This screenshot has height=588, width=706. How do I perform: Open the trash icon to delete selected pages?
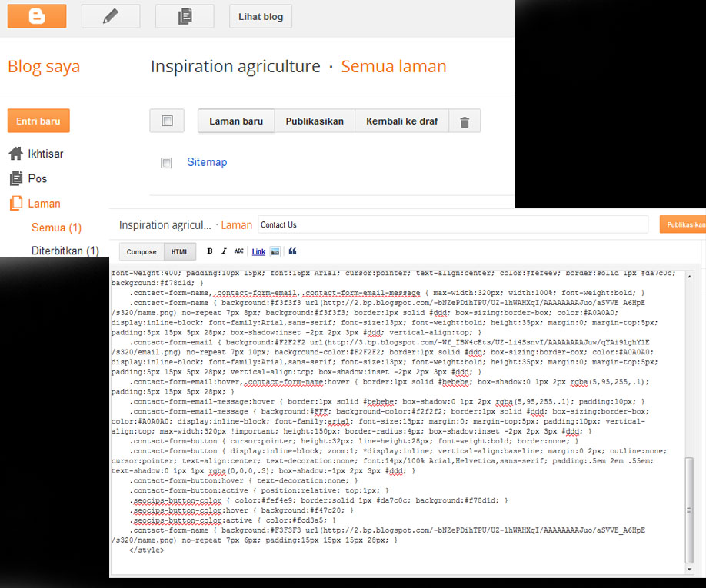point(465,120)
